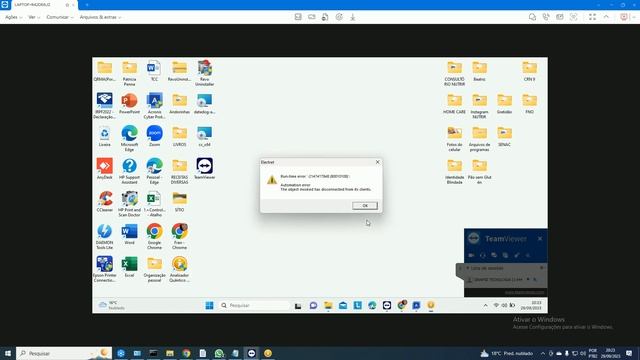
Task: Add a new session tab with plus
Action: 87,4
